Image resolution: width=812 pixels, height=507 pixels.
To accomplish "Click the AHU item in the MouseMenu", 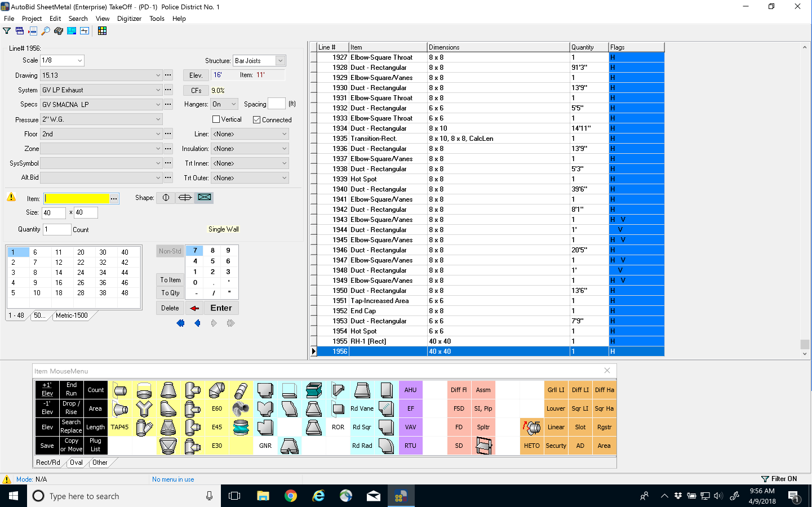I will 410,389.
